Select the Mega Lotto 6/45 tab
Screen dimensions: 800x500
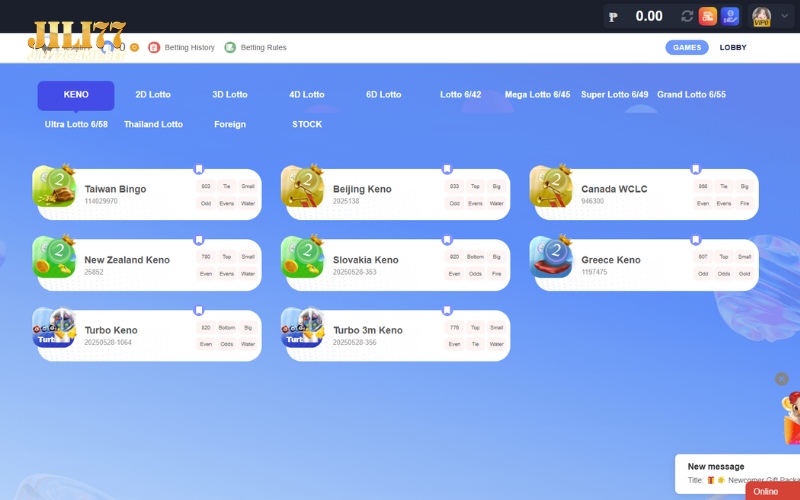pyautogui.click(x=537, y=94)
